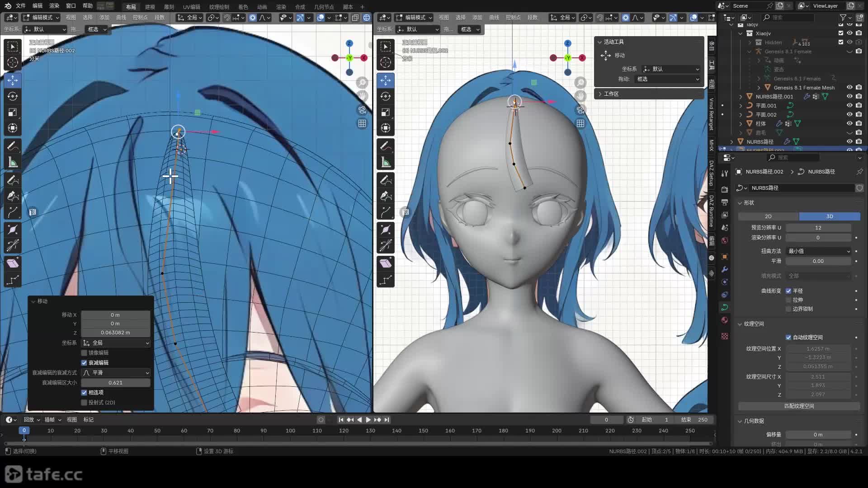The width and height of the screenshot is (868, 488).
Task: Activate the Annotate tool in left viewport
Action: click(13, 146)
